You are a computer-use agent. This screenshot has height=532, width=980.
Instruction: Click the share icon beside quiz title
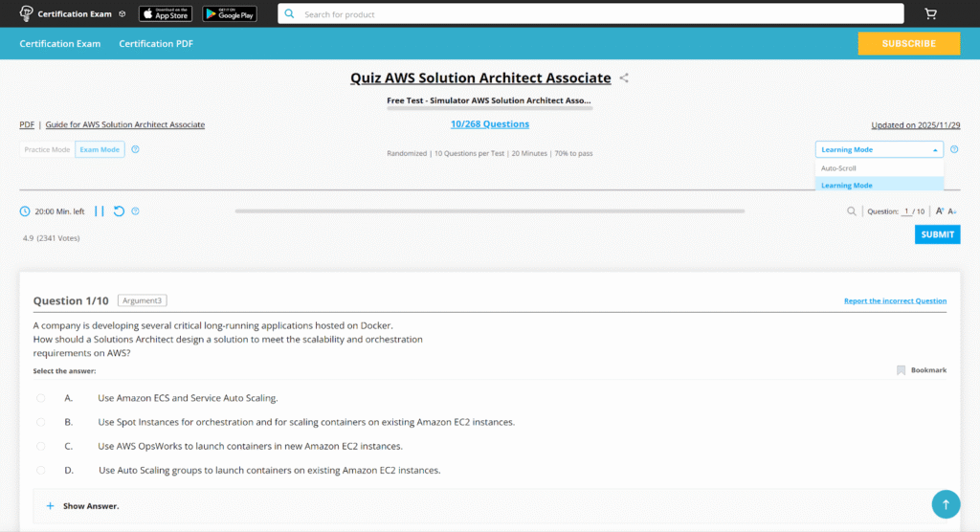624,78
